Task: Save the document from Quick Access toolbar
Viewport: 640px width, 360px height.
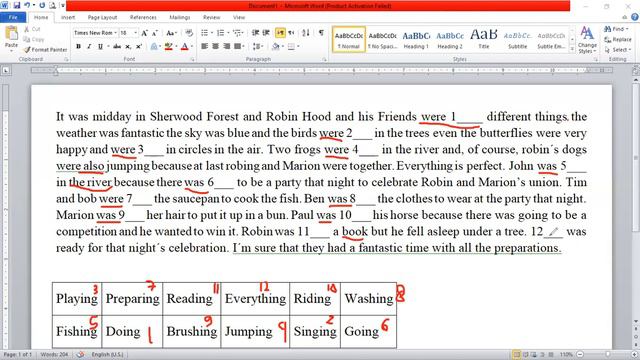Action: point(16,6)
